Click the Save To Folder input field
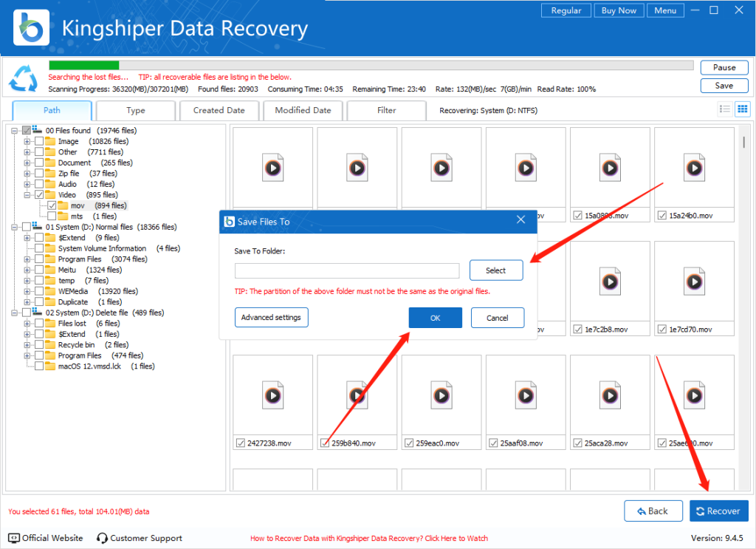Screen dimensions: 756x549 tap(347, 270)
